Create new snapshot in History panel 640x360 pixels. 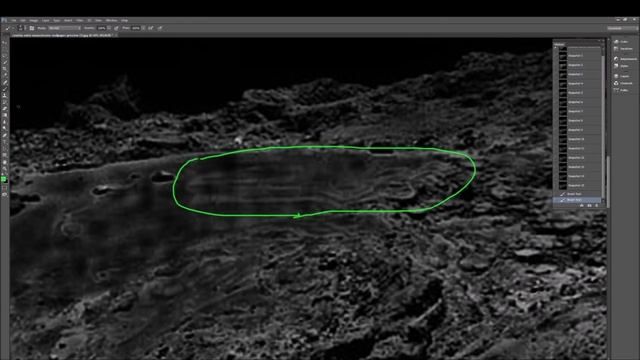click(589, 206)
